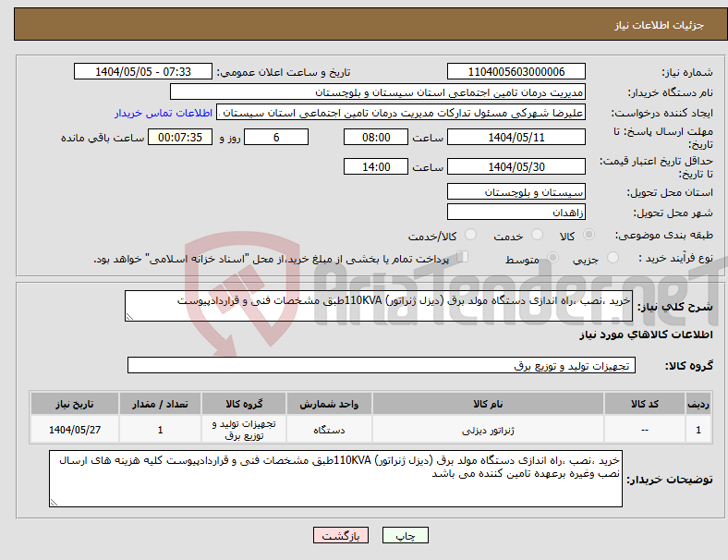Click the تعداد / مقدار column header

pos(160,404)
